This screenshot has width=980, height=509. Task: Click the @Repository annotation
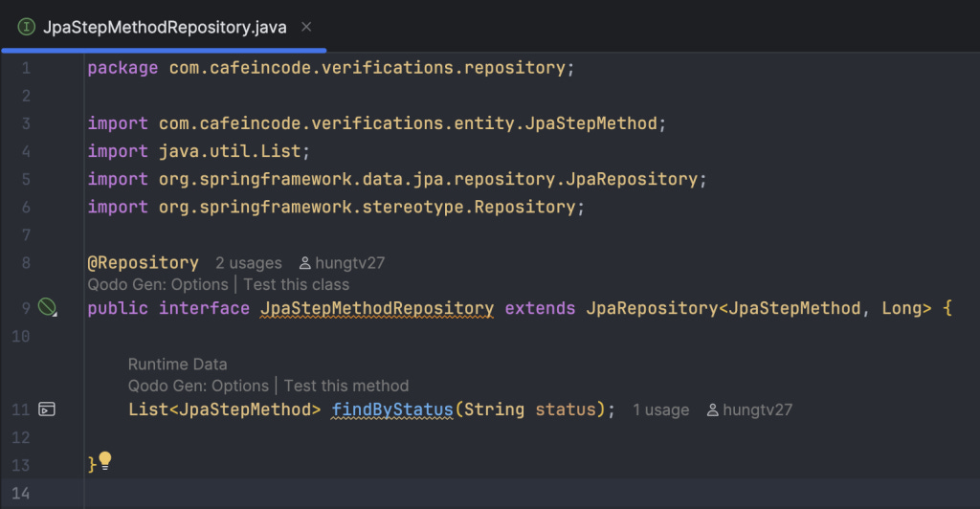[x=144, y=263]
